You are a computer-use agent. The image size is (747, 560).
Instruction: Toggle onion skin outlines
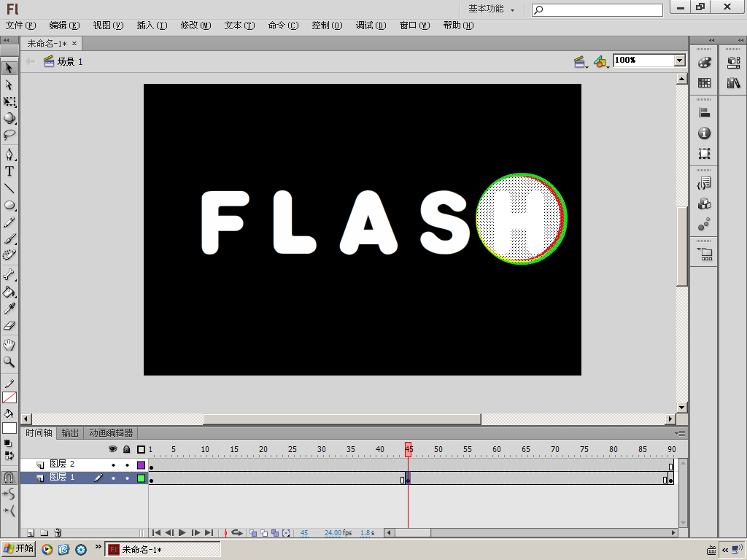tap(264, 533)
